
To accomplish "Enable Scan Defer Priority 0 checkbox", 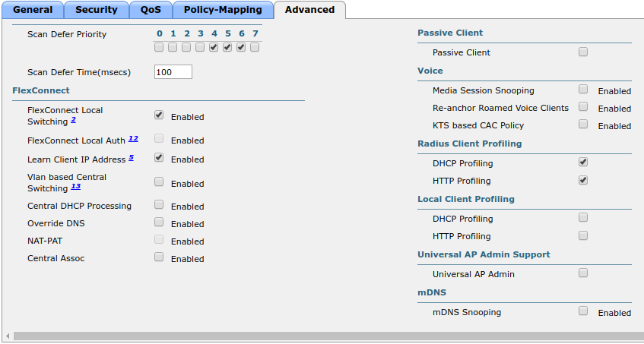I will pyautogui.click(x=159, y=47).
